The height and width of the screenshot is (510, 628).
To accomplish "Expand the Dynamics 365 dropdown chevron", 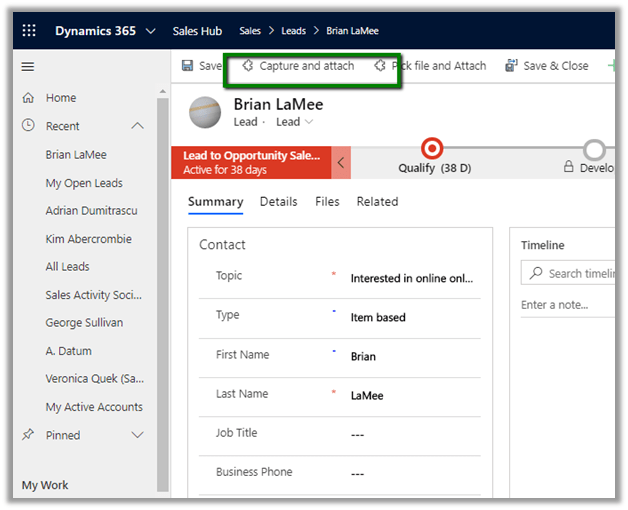I will point(151,31).
